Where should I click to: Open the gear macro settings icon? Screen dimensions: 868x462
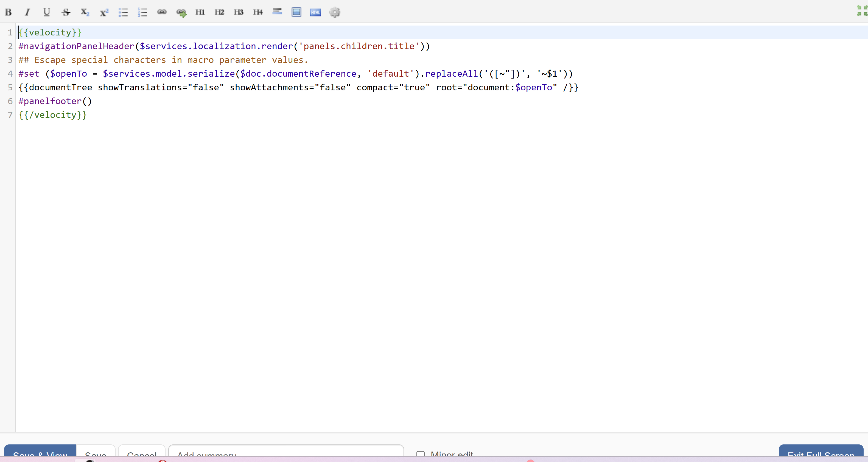coord(335,12)
